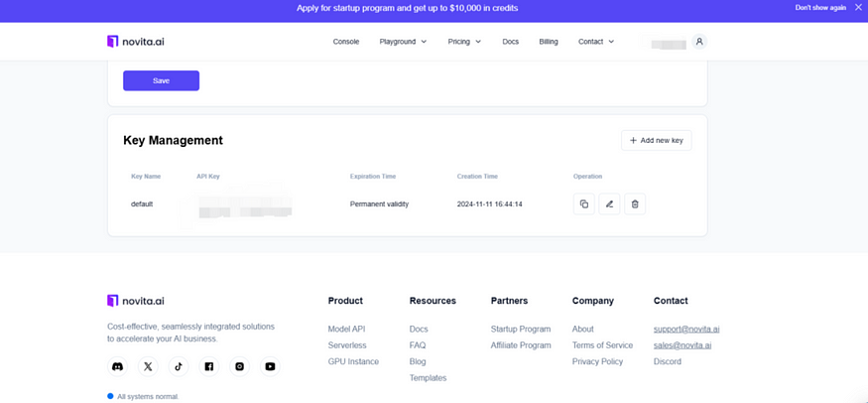Open Model API footer link
868x403 pixels.
pos(346,329)
